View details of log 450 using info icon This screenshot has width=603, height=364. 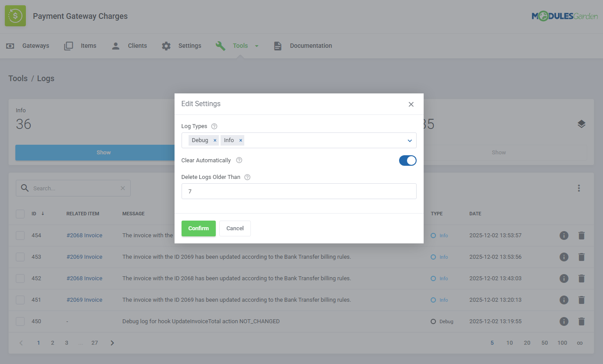pyautogui.click(x=564, y=321)
